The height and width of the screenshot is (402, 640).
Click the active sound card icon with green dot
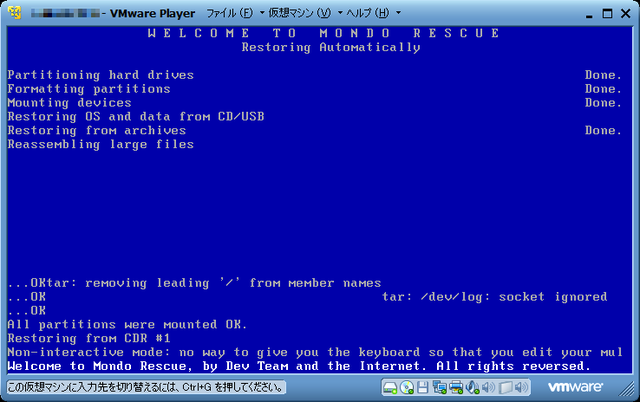(x=472, y=387)
